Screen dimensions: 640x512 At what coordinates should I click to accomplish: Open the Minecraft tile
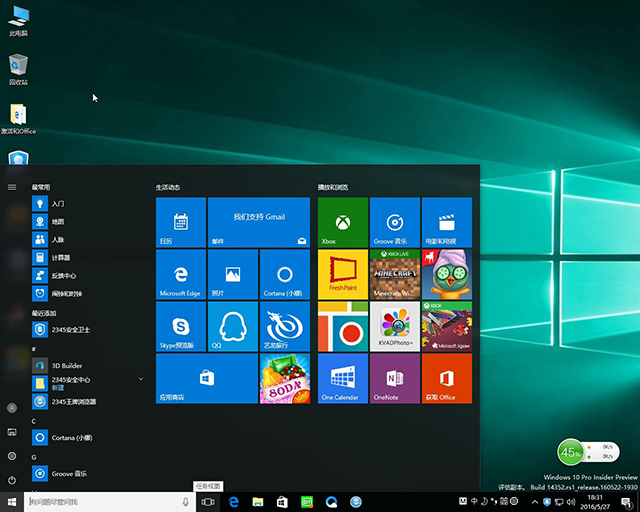tap(395, 275)
